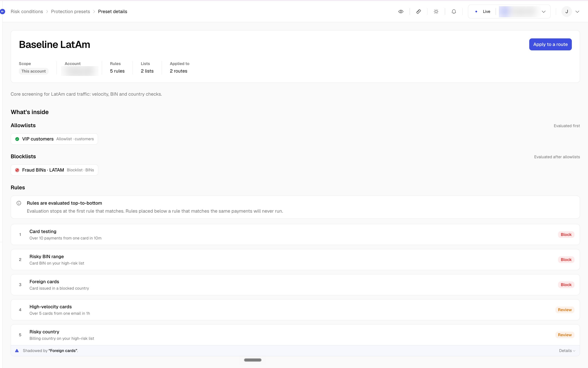The image size is (588, 368).
Task: Click Preset details breadcrumb
Action: tap(113, 12)
